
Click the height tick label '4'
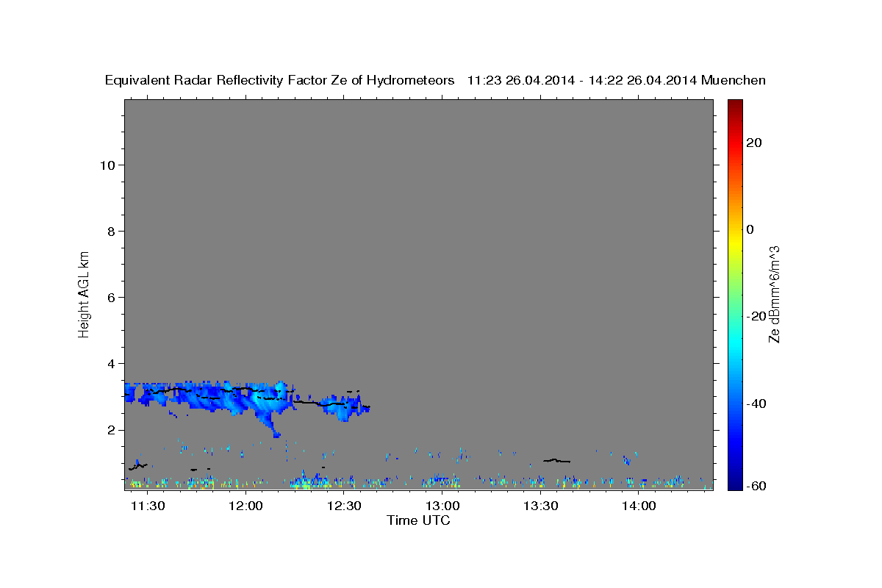[111, 363]
